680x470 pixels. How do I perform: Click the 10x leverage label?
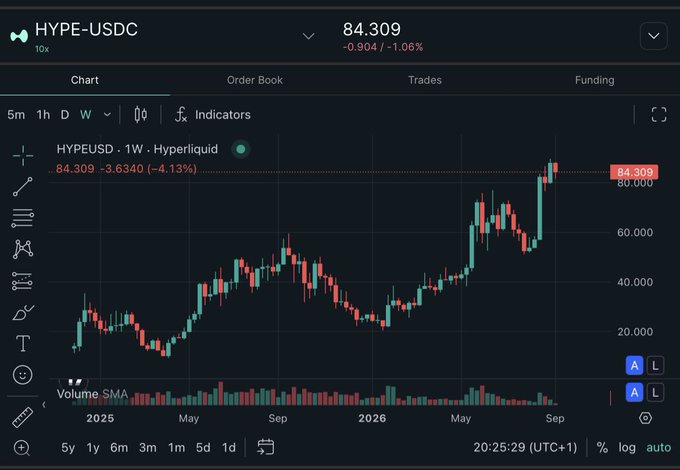(42, 49)
